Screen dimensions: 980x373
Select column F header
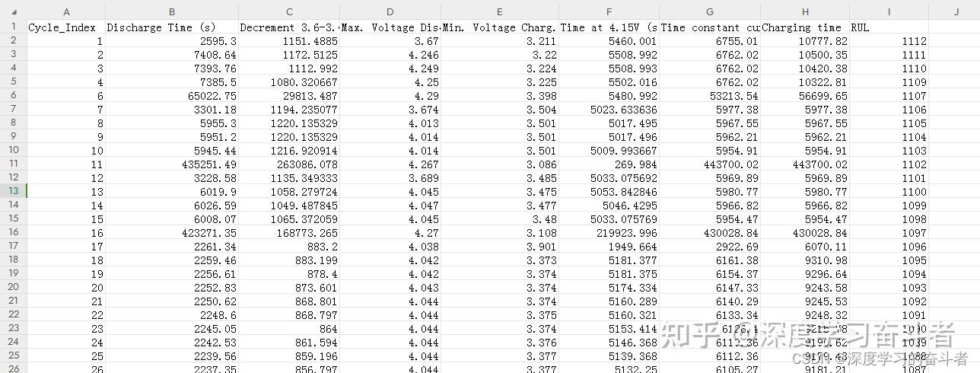pyautogui.click(x=609, y=11)
